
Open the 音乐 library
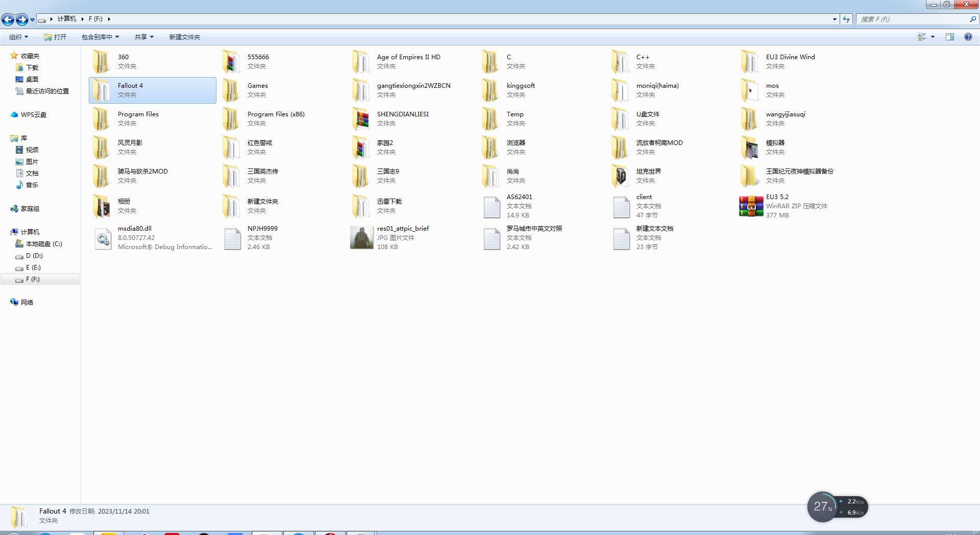(32, 185)
